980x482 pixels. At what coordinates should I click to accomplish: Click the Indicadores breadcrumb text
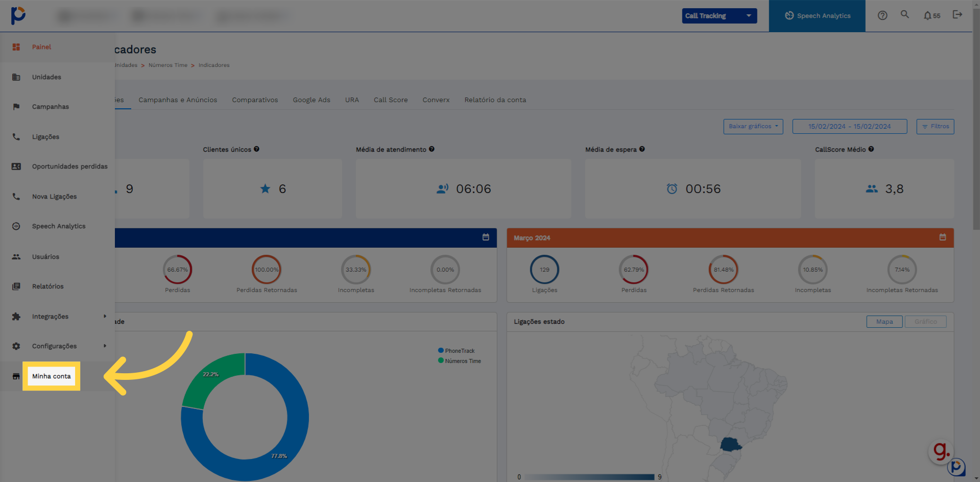pos(214,65)
